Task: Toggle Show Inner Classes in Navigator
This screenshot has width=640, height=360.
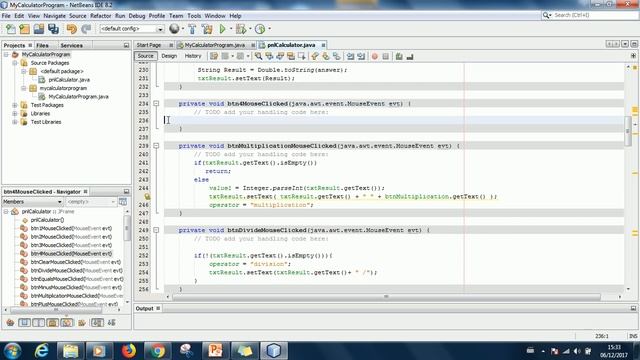Action: [x=67, y=323]
